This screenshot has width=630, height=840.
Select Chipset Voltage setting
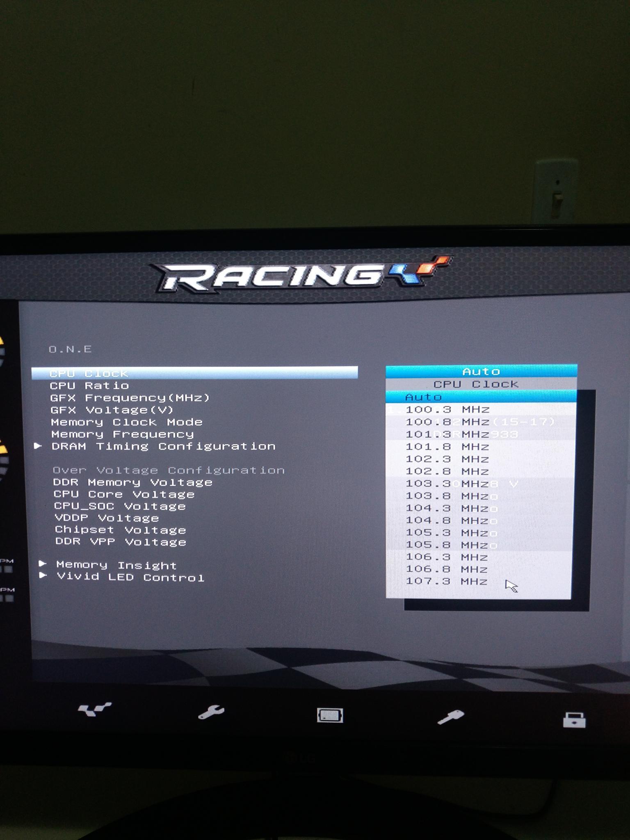(x=121, y=530)
